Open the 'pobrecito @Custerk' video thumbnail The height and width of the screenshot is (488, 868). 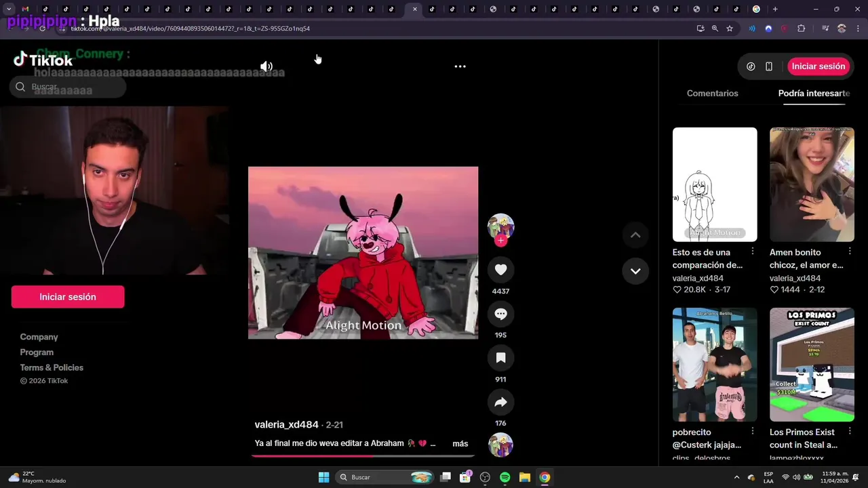pos(715,365)
